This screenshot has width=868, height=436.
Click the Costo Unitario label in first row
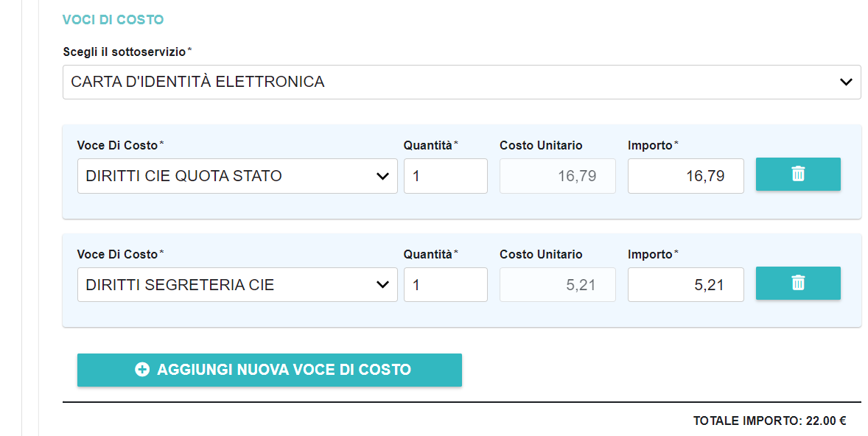(x=541, y=145)
